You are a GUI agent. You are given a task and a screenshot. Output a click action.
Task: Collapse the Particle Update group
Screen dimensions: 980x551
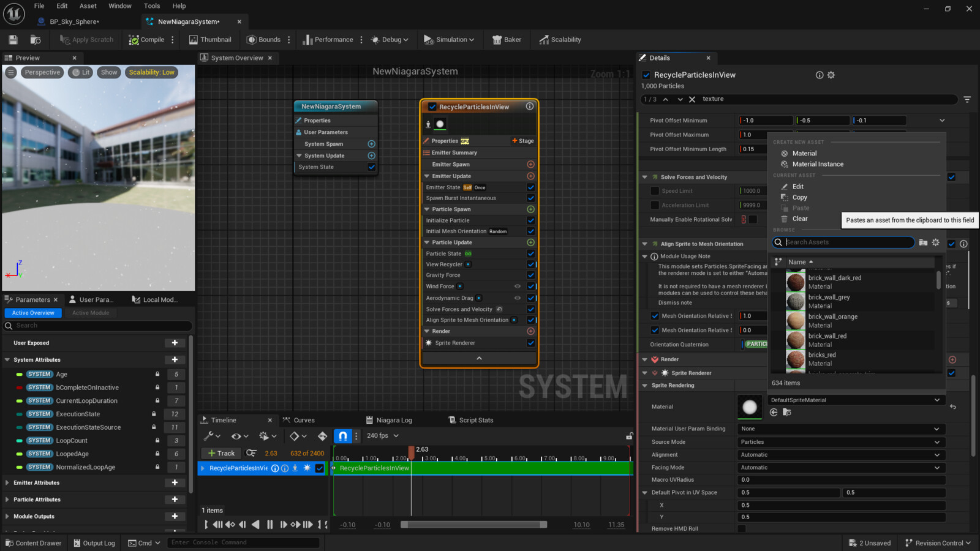pos(427,242)
